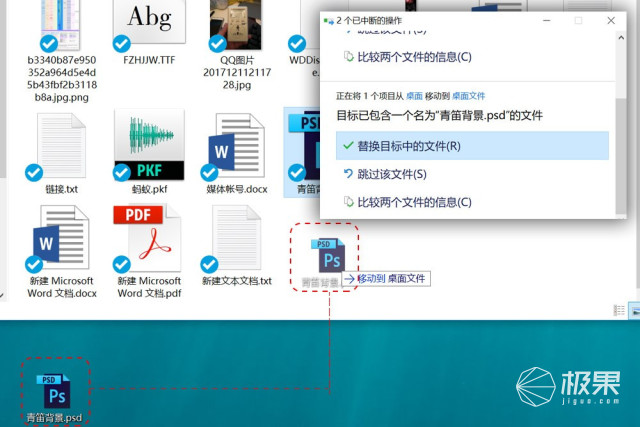This screenshot has height=427, width=640.
Task: Minimize the 已中断的操作 dialog
Action: pyautogui.click(x=547, y=20)
